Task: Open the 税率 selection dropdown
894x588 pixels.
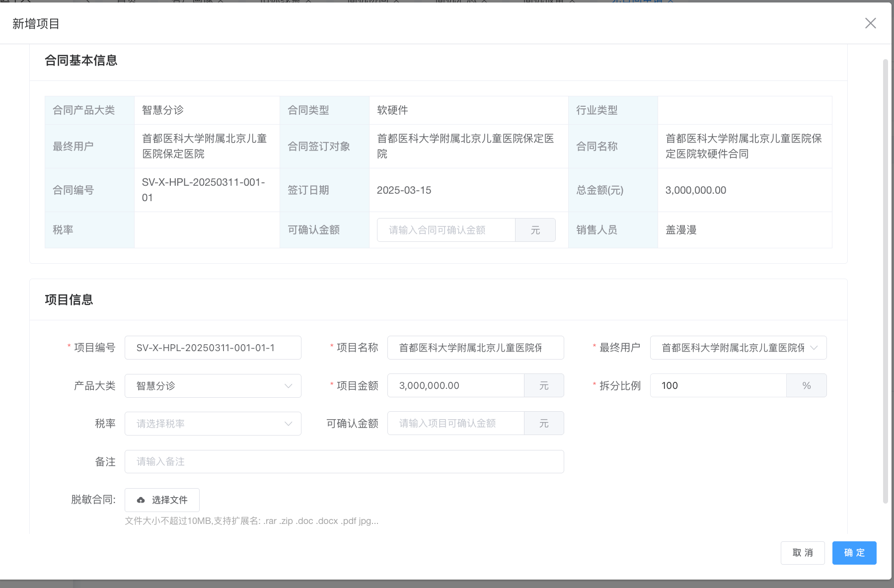Action: point(213,424)
